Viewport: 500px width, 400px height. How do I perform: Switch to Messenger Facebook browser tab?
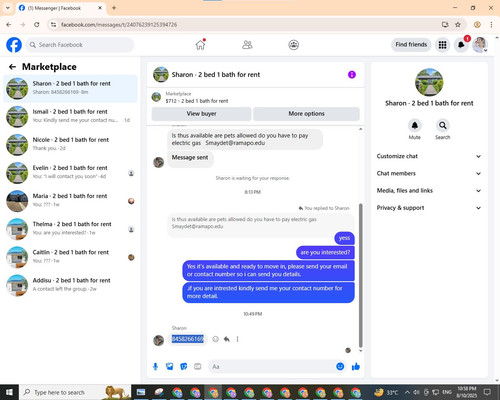pos(61,8)
